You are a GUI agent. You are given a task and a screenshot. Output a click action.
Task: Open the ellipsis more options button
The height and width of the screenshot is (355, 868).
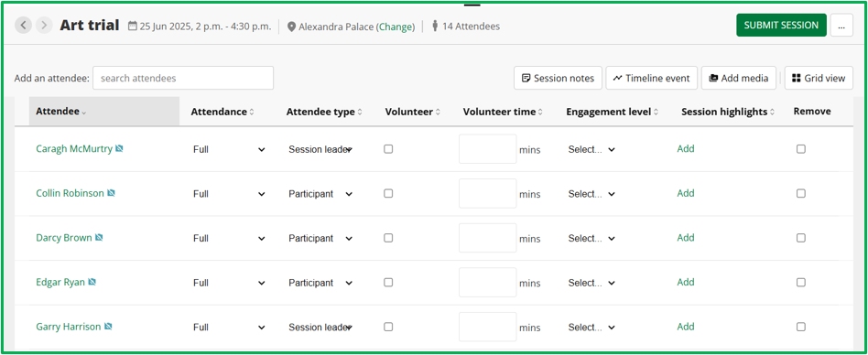(x=841, y=26)
